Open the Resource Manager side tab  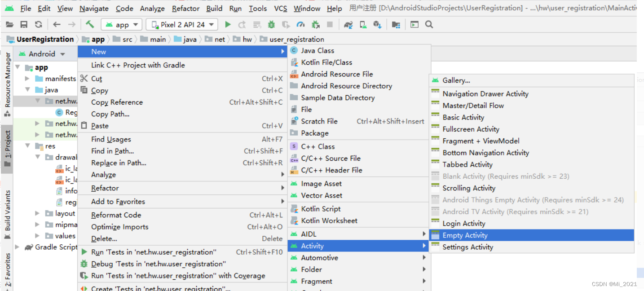point(7,84)
